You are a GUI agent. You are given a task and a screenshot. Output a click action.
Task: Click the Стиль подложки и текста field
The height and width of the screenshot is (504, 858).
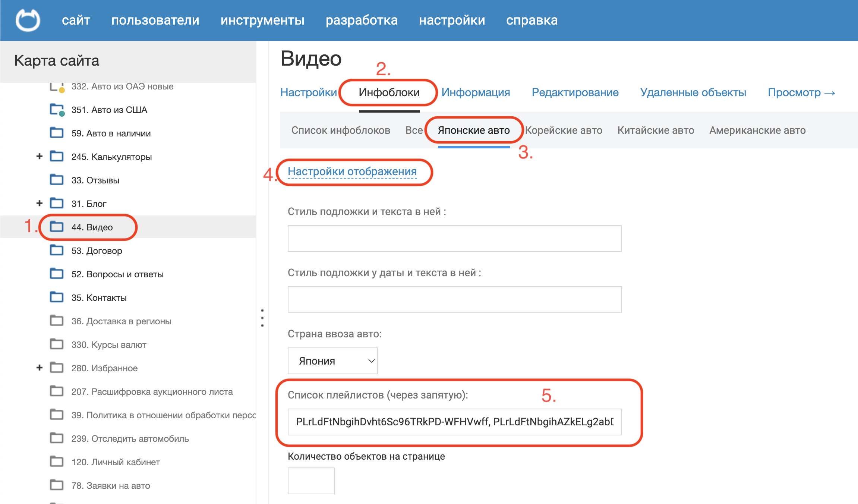tap(454, 239)
